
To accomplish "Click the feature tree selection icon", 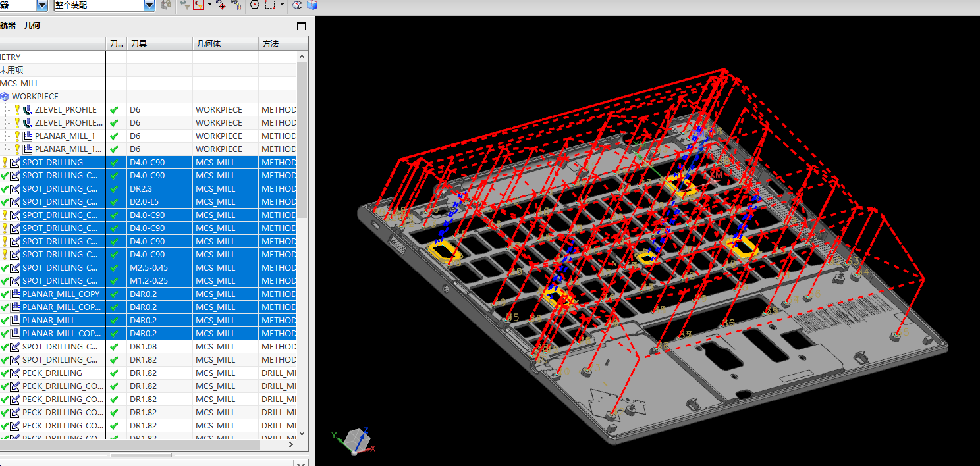I will (236, 5).
